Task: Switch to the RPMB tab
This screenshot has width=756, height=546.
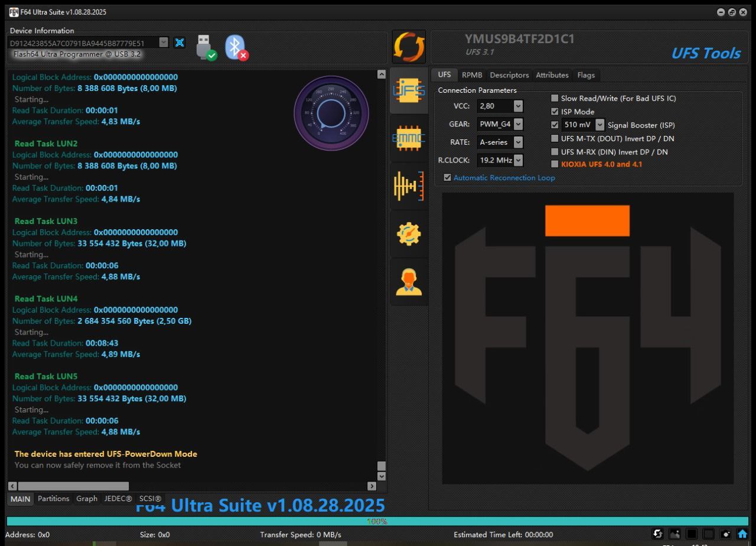Action: pyautogui.click(x=472, y=75)
